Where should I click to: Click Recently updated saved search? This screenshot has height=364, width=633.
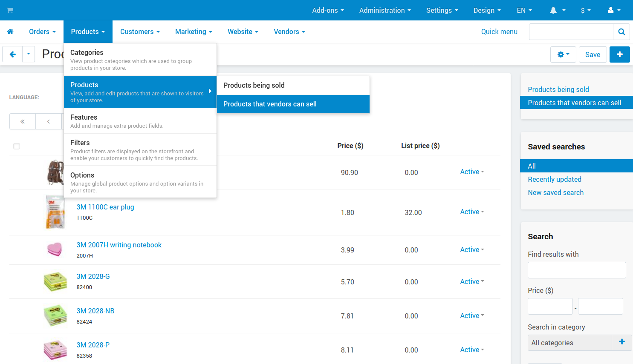pyautogui.click(x=555, y=179)
